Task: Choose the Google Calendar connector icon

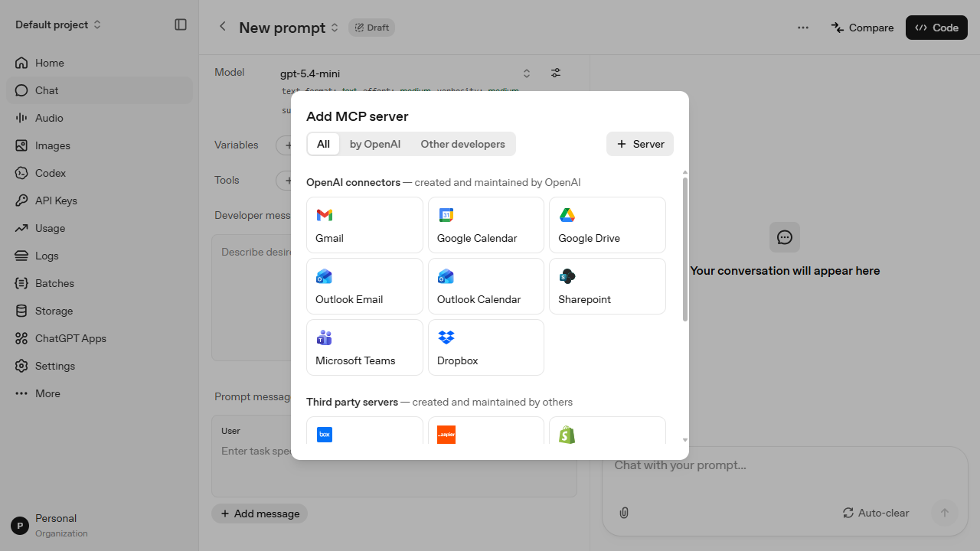Action: [446, 215]
